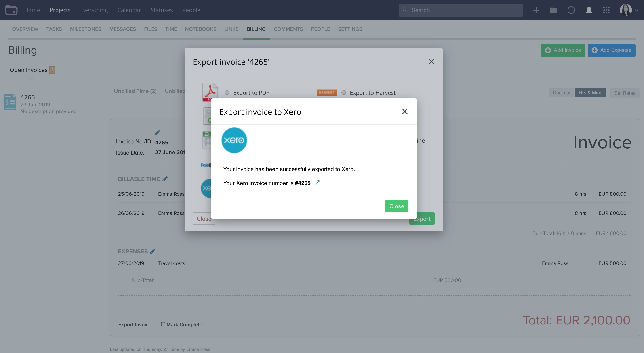
Task: Click the Teamwork projects logo icon
Action: coord(11,10)
